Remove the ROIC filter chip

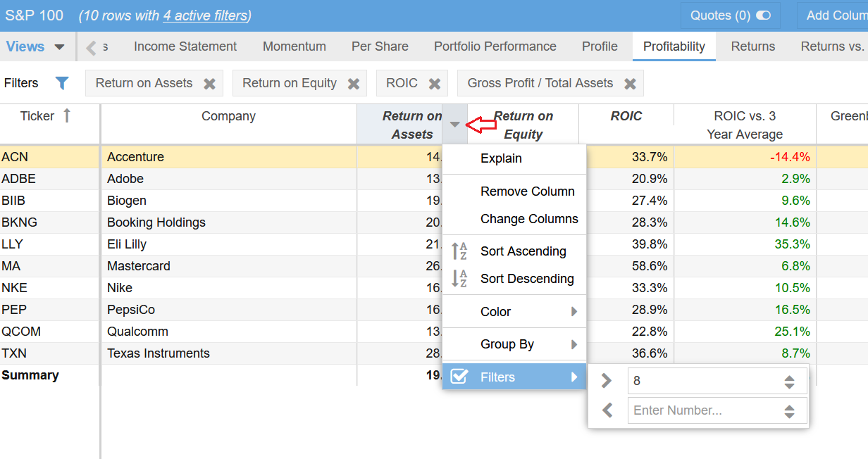coord(435,84)
